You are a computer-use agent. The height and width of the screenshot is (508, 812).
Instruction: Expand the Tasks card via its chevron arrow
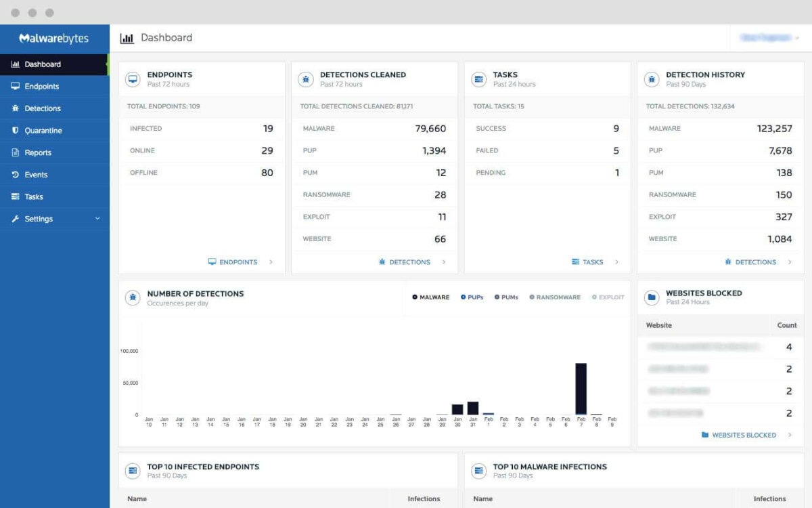click(616, 262)
